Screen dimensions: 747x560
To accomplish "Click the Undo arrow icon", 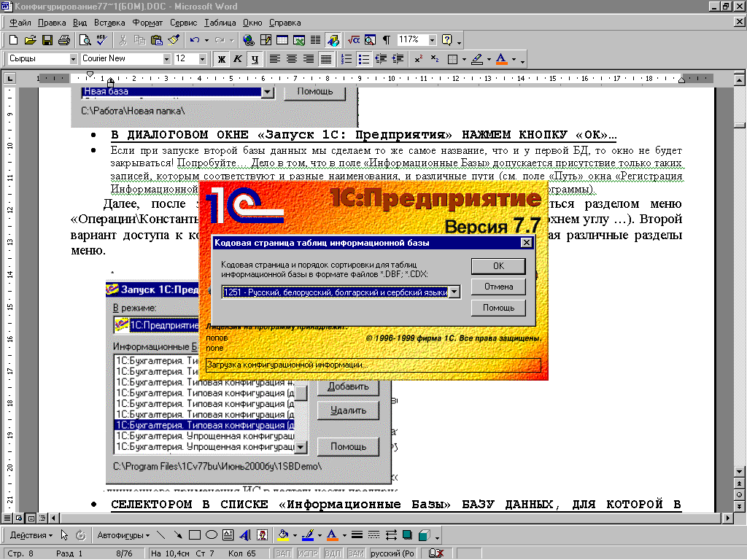I will pos(194,40).
